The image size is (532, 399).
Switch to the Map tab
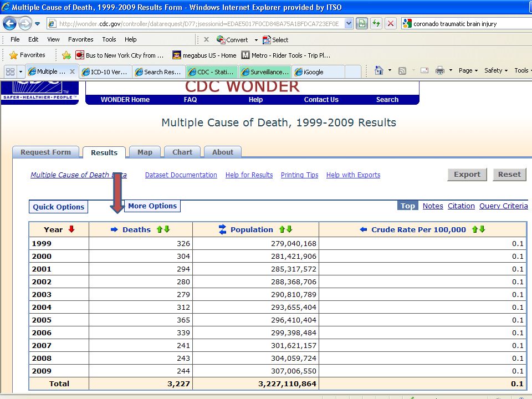tap(145, 152)
